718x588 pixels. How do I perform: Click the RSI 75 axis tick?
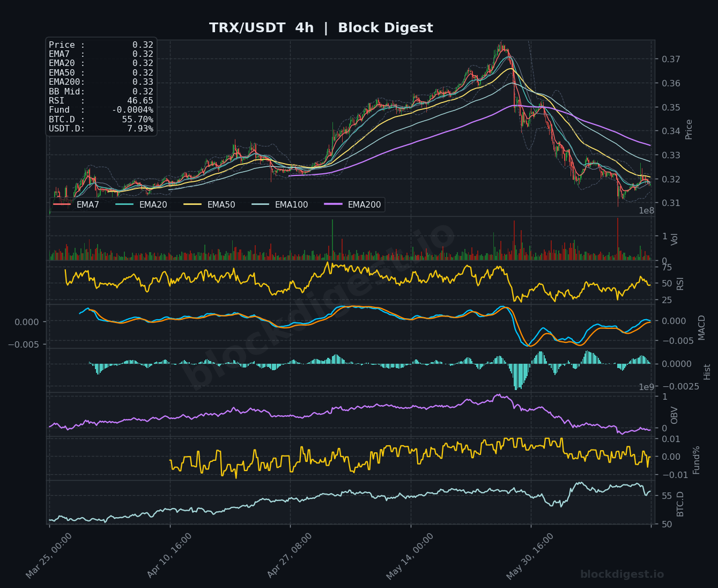pyautogui.click(x=667, y=267)
